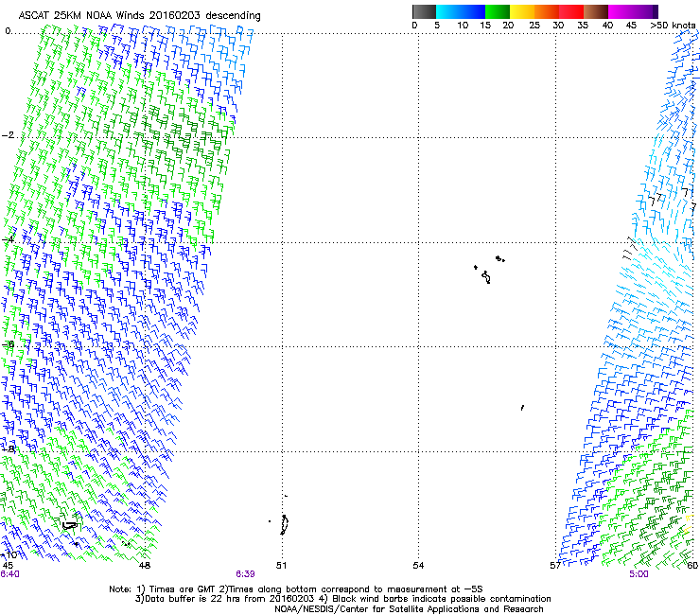Click the purple time stamp '6:40'
Image resolution: width=700 pixels, height=615 pixels.
(x=9, y=574)
